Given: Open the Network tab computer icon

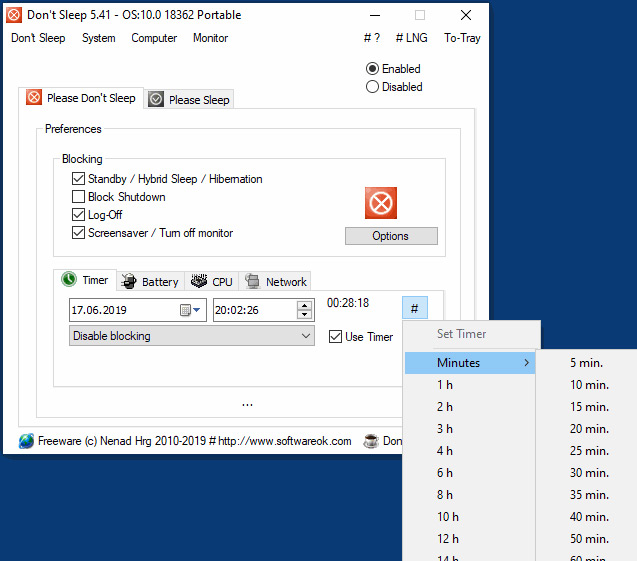Looking at the screenshot, I should (253, 281).
